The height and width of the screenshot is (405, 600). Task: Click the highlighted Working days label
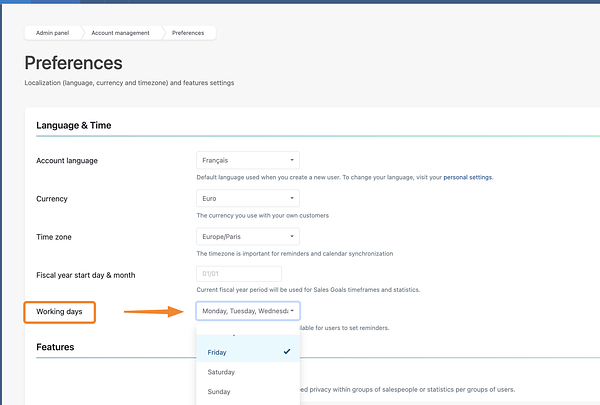[60, 312]
